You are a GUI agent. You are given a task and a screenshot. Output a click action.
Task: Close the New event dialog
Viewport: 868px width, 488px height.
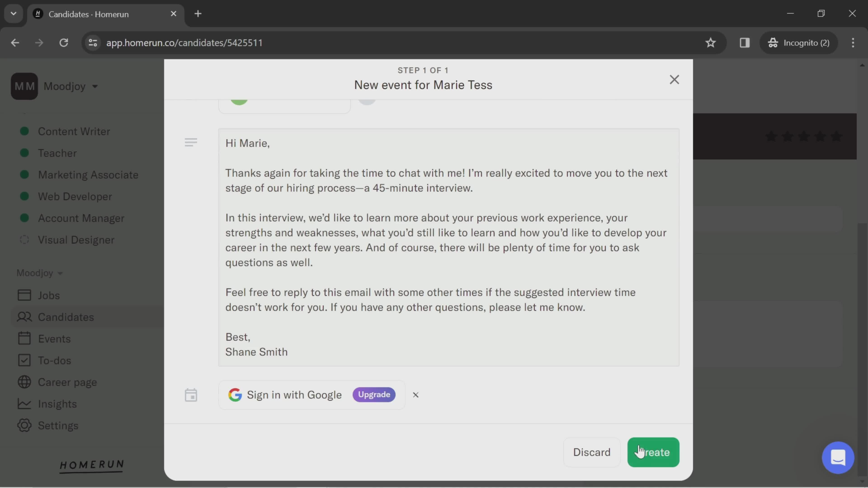tap(674, 80)
